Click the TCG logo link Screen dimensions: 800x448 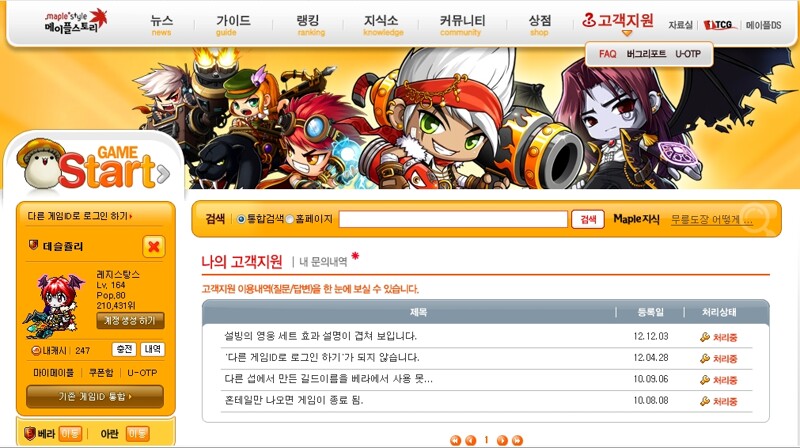point(719,24)
